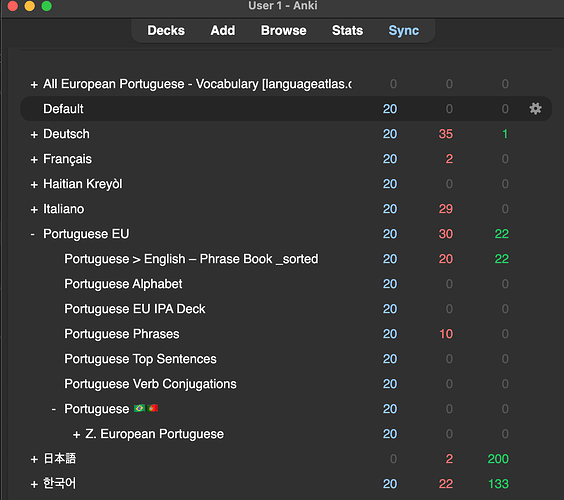Switch to the Decks view
The height and width of the screenshot is (500, 564).
click(166, 31)
